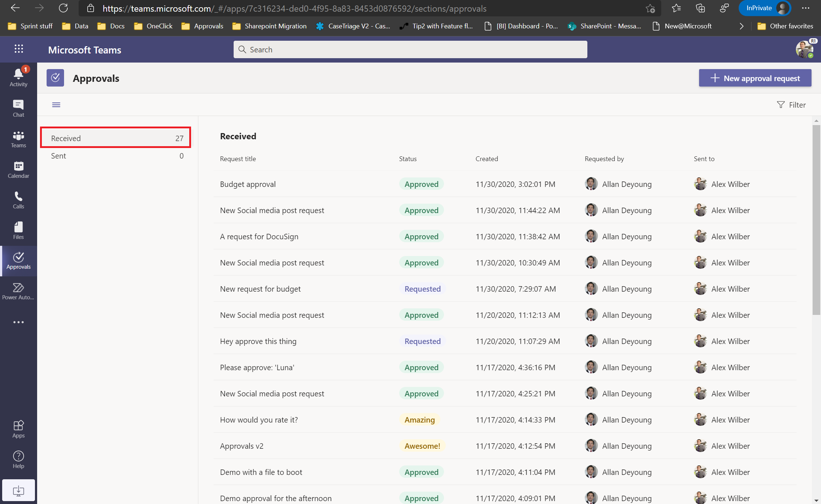Screen dimensions: 821x504
Task: Click the Search input field
Action: pos(410,49)
